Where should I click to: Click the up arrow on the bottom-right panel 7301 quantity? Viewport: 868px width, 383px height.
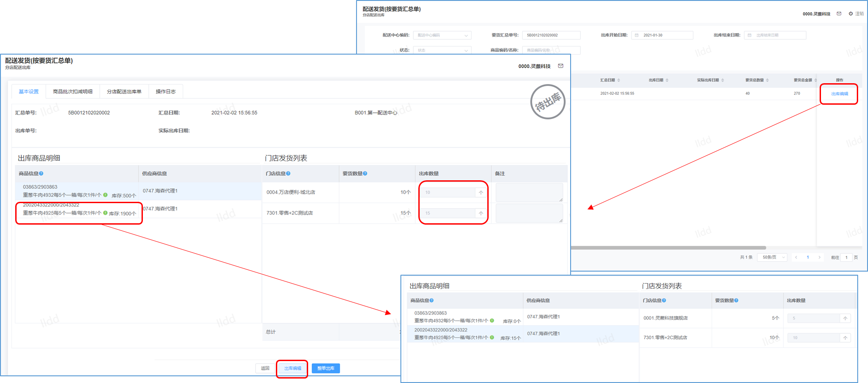[x=845, y=338]
